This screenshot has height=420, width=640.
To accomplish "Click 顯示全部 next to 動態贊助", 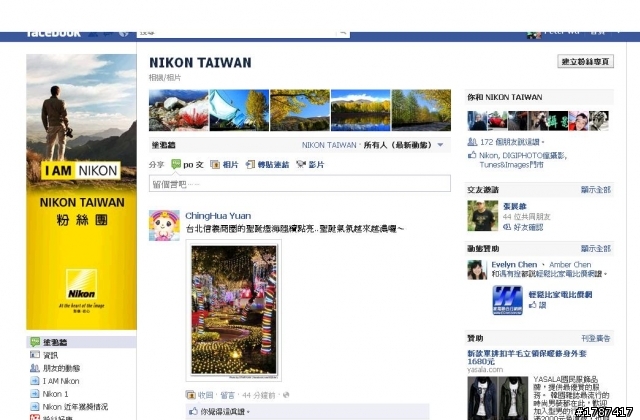I will coord(596,249).
